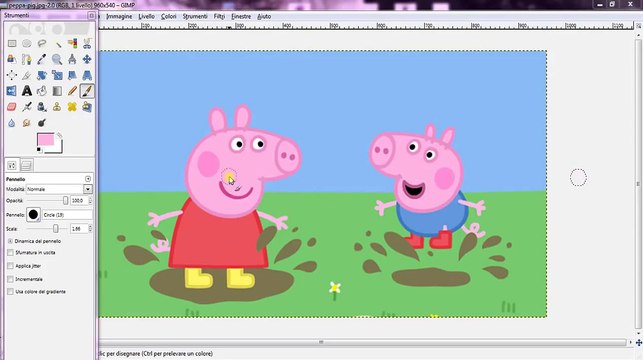Select the Blur/Sharpen droplet tool
This screenshot has height=360, width=643.
[12, 123]
